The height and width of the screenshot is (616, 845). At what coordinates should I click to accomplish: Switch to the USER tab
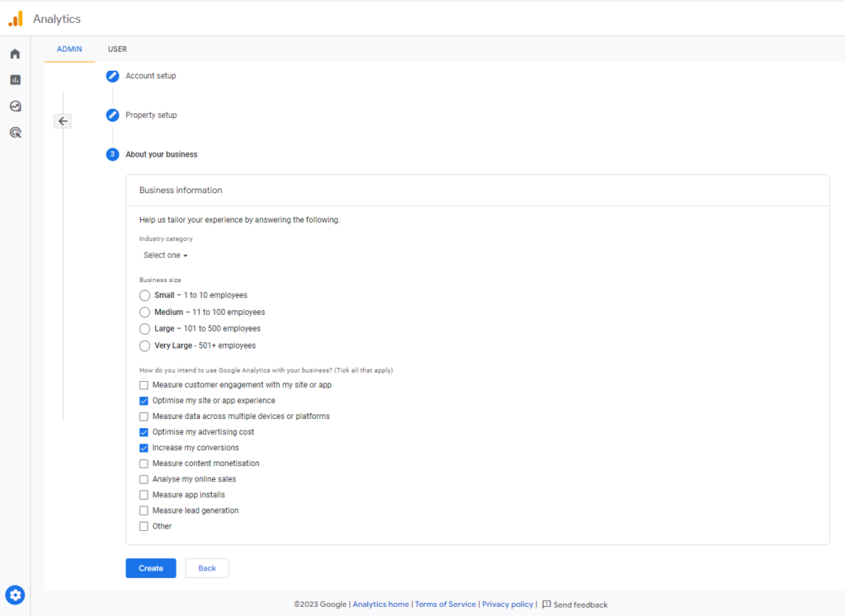pos(116,49)
